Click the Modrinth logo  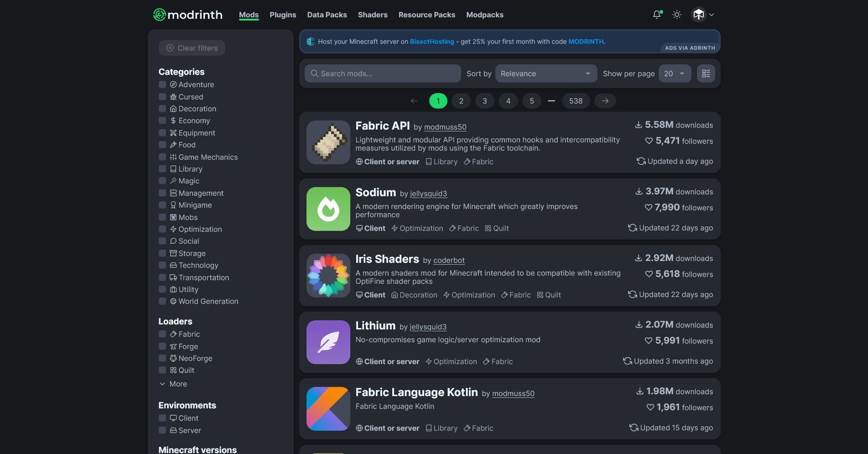[187, 15]
